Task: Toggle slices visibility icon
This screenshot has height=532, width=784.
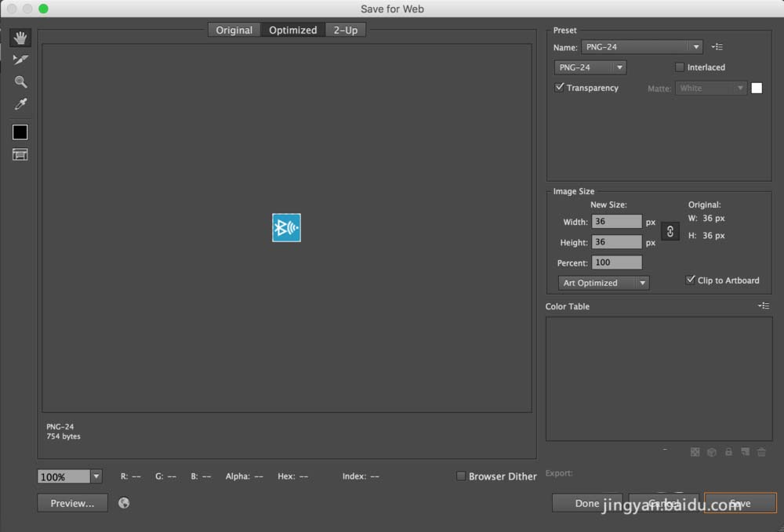Action: coord(20,154)
